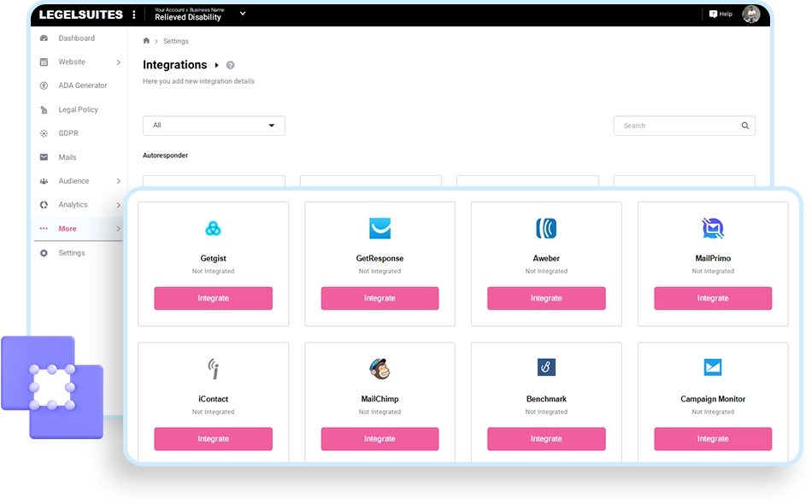Click Not Integrated status under Getgist

click(x=214, y=271)
